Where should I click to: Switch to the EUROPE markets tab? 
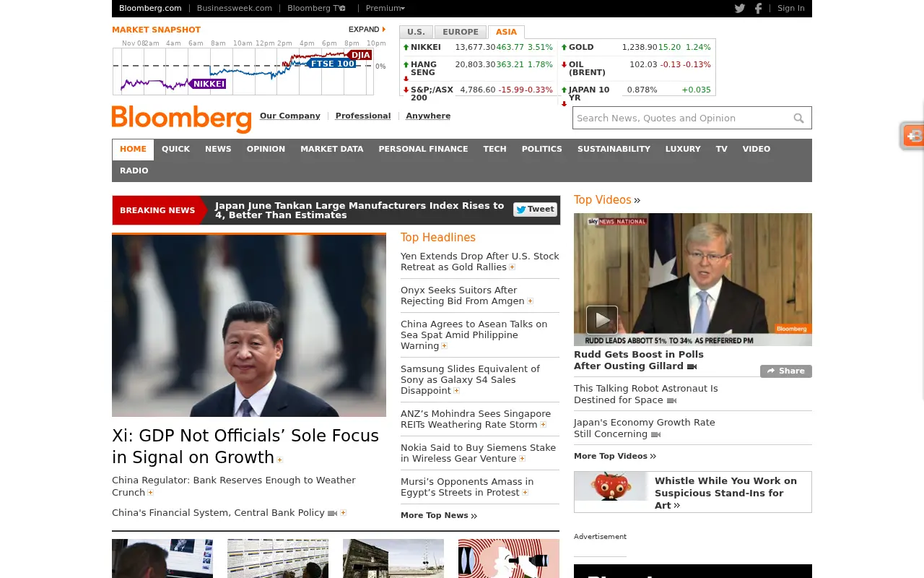461,32
